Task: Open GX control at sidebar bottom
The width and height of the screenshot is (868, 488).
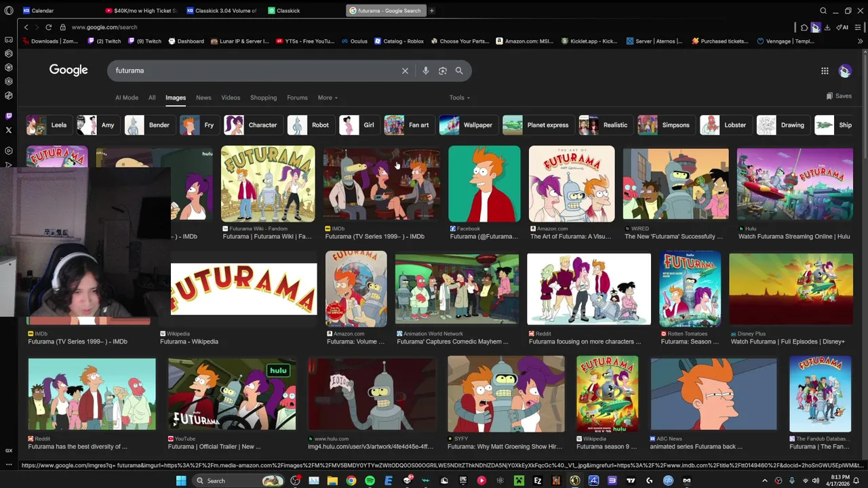Action: pyautogui.click(x=8, y=450)
